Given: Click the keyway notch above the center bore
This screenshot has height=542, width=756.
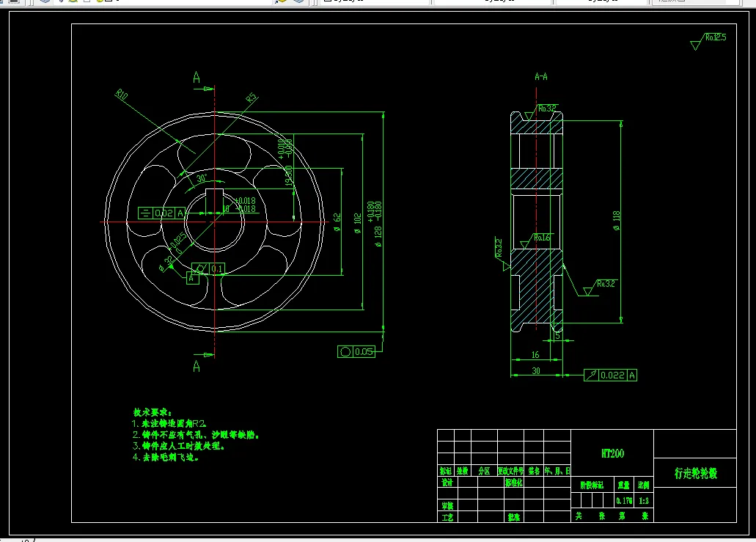Looking at the screenshot, I should 215,194.
